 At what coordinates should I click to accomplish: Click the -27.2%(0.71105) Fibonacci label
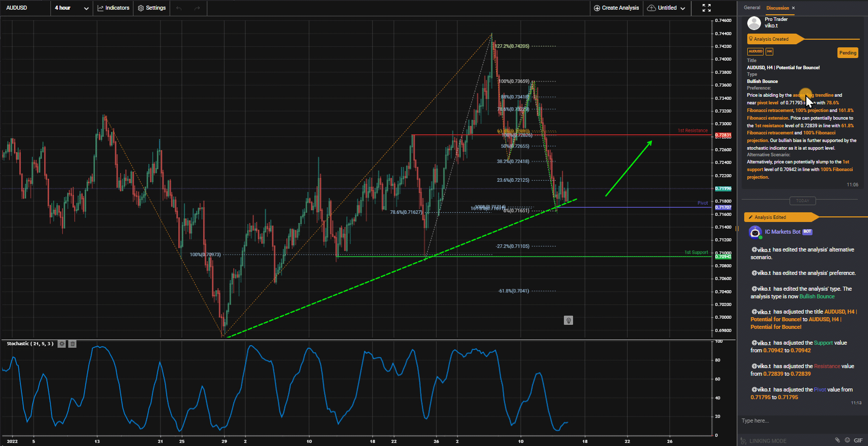click(x=513, y=246)
